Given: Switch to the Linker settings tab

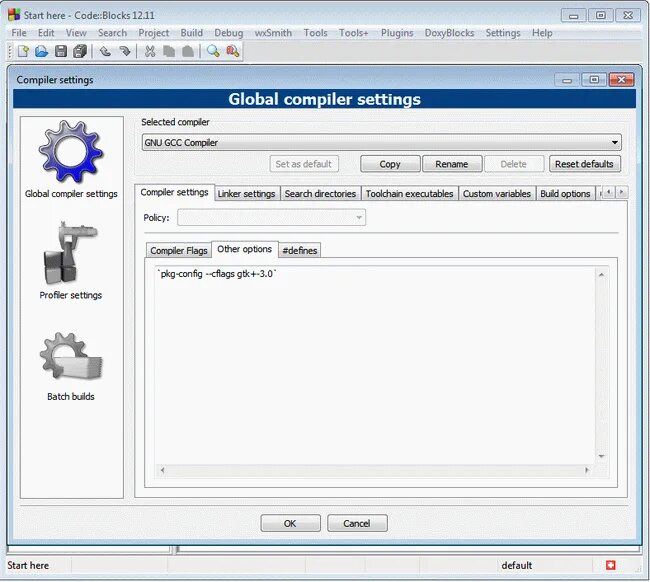Looking at the screenshot, I should coord(247,194).
